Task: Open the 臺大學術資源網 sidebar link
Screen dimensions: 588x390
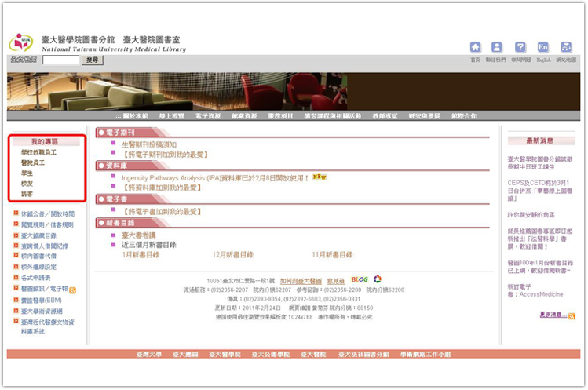Action: pos(42,312)
